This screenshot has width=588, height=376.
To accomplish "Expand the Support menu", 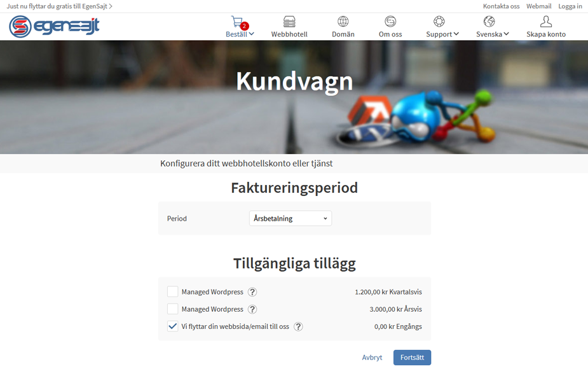I will (x=442, y=34).
